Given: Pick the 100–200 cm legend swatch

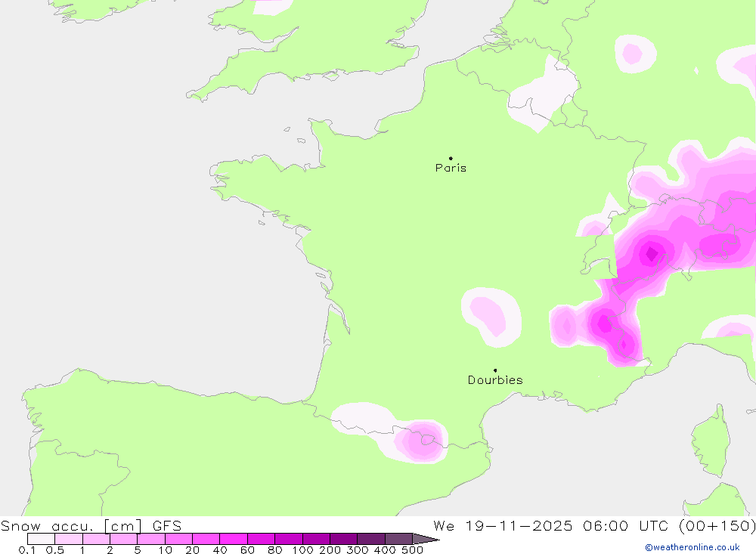Looking at the screenshot, I should coord(316,539).
